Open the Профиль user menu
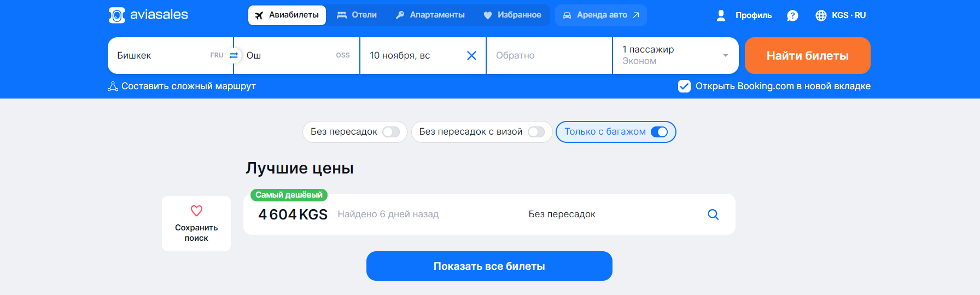The image size is (980, 295). point(744,15)
